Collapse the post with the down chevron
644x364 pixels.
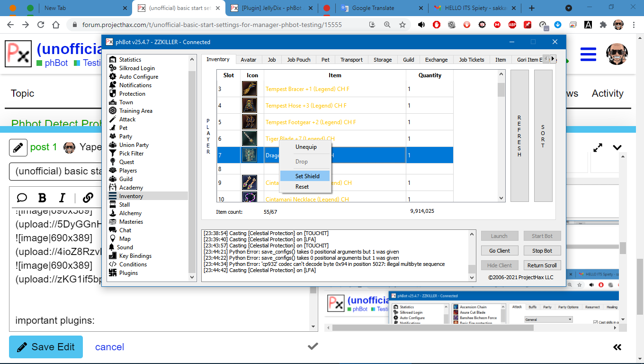pyautogui.click(x=617, y=147)
